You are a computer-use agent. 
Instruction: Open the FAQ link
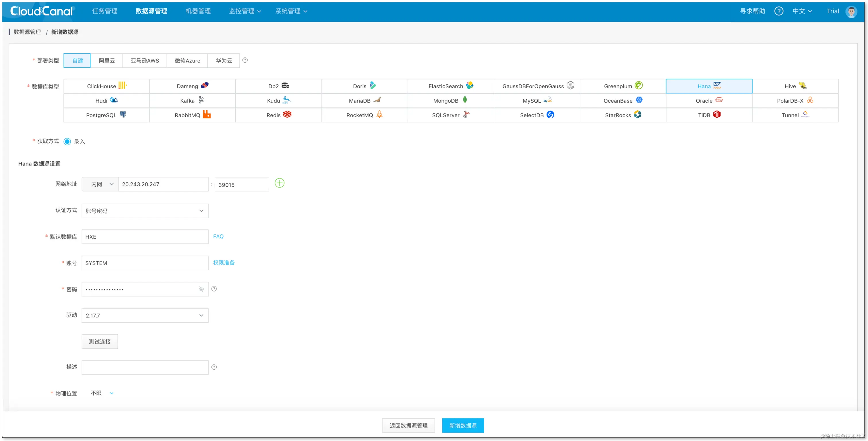(218, 236)
